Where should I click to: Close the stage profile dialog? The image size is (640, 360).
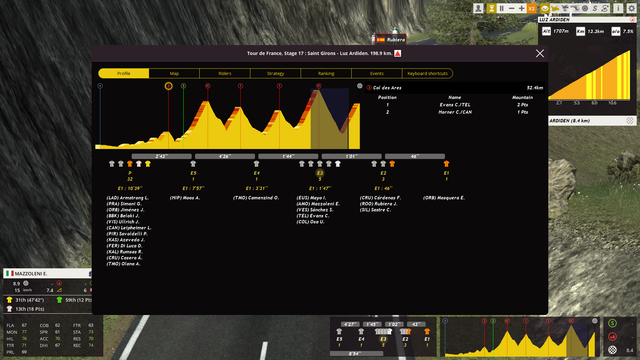pyautogui.click(x=540, y=53)
